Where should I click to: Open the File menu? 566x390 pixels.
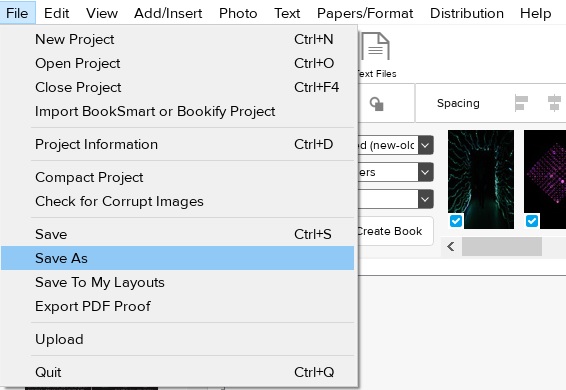[17, 13]
